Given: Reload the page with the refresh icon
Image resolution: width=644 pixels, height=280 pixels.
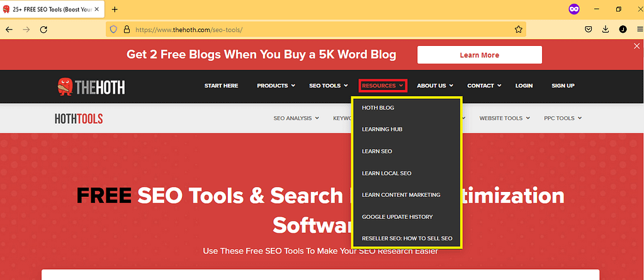Looking at the screenshot, I should pos(43,30).
